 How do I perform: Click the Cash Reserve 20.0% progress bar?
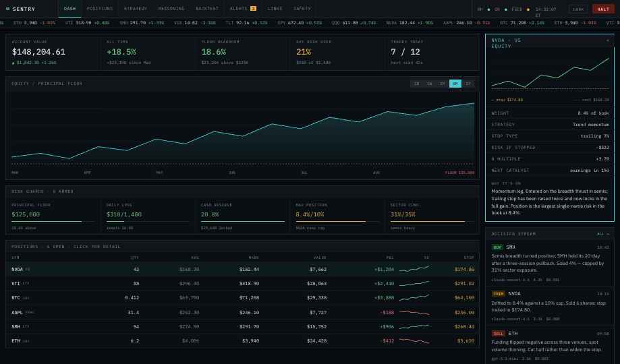(x=243, y=222)
